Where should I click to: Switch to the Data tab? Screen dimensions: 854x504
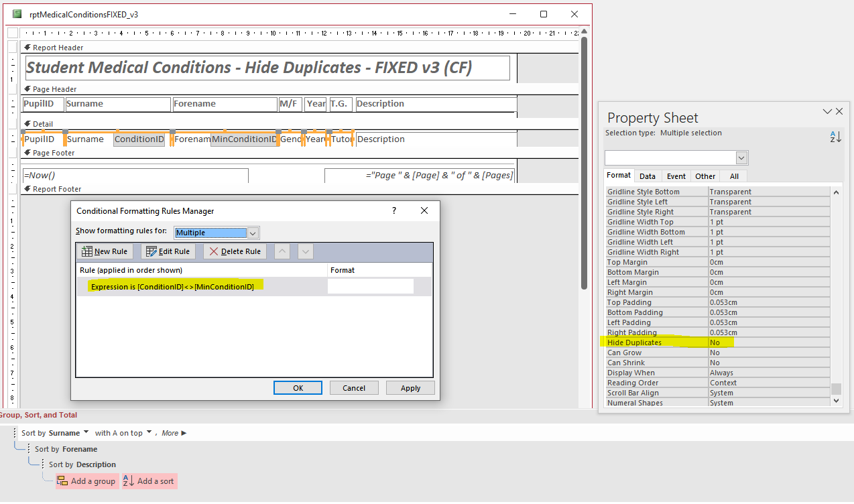tap(648, 176)
